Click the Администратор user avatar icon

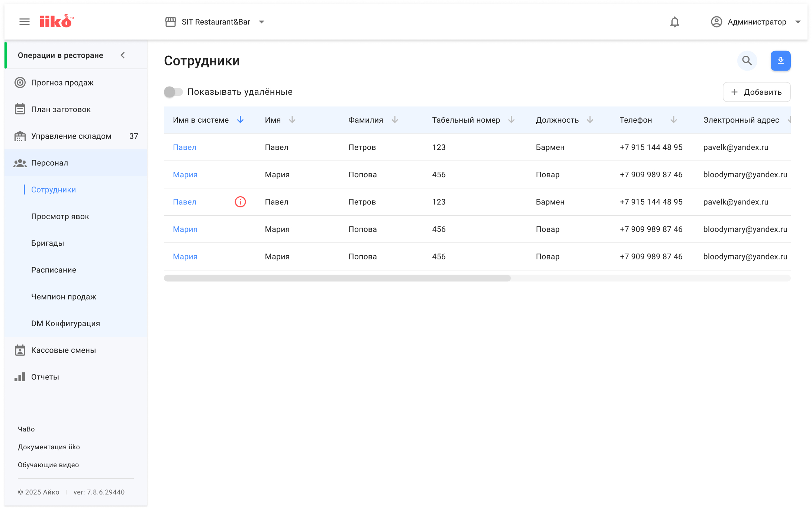(716, 22)
